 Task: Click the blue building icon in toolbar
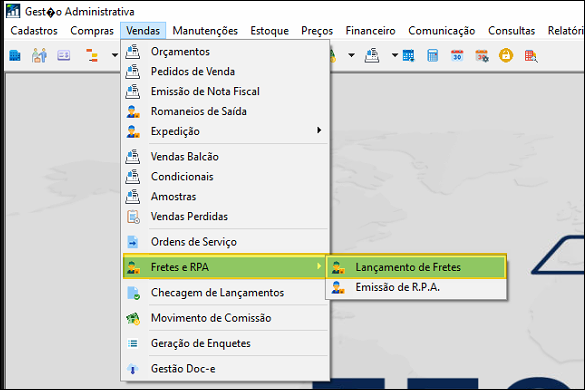point(15,56)
